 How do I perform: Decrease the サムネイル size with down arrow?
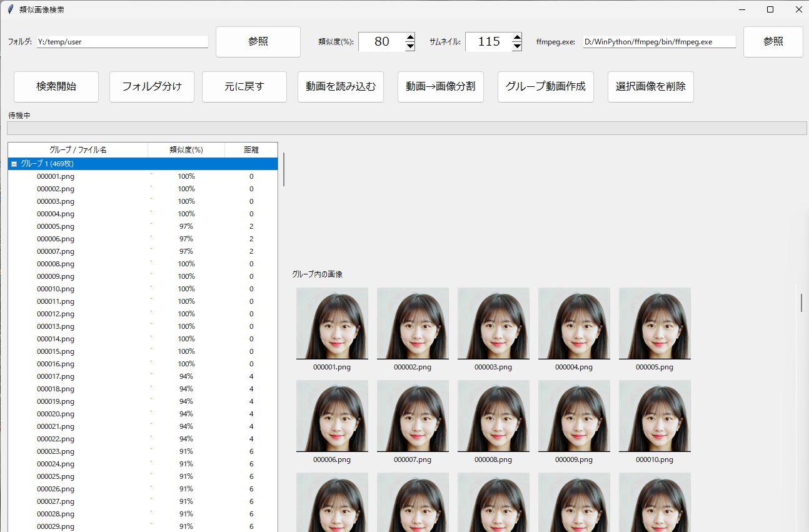517,46
